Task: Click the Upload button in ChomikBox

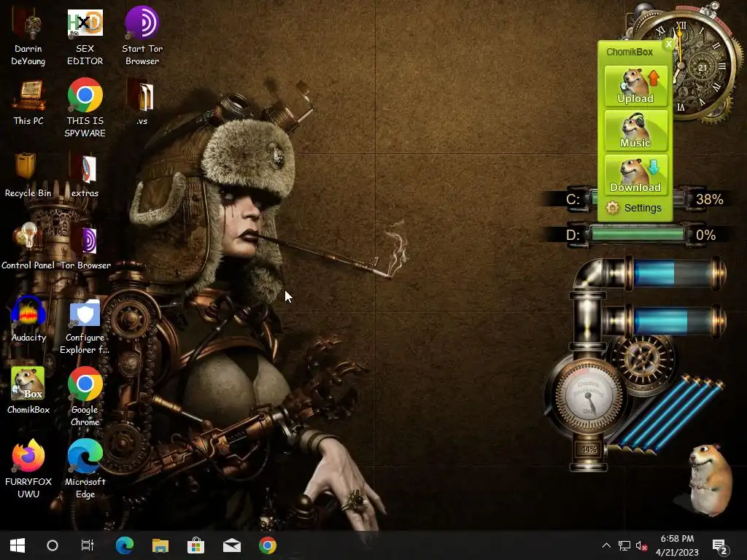Action: (x=635, y=86)
